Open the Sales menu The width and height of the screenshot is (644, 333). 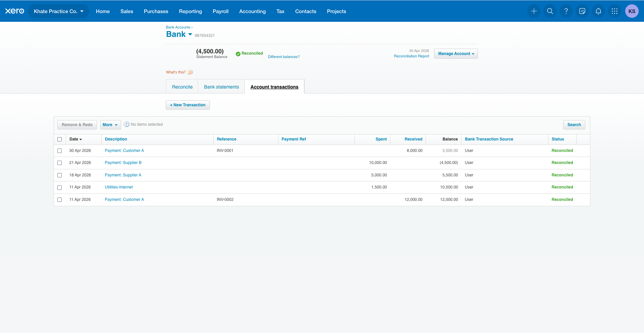[127, 11]
